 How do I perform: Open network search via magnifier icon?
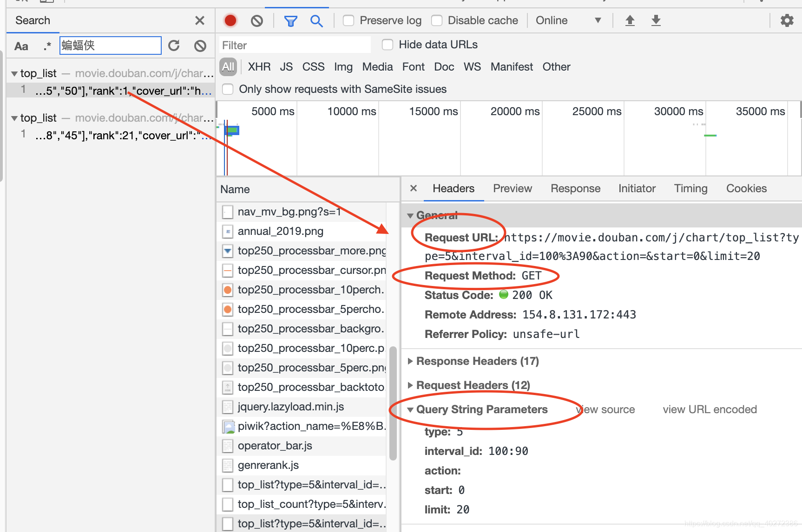[x=316, y=20]
